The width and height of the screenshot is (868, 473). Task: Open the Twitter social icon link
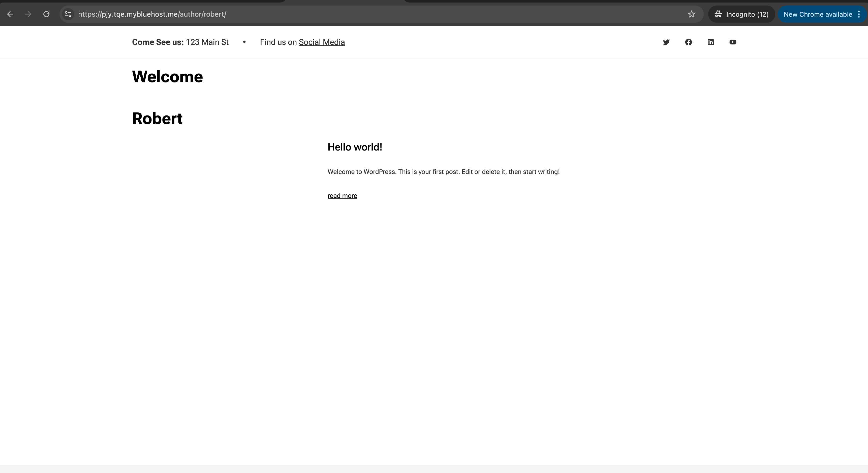coord(666,42)
